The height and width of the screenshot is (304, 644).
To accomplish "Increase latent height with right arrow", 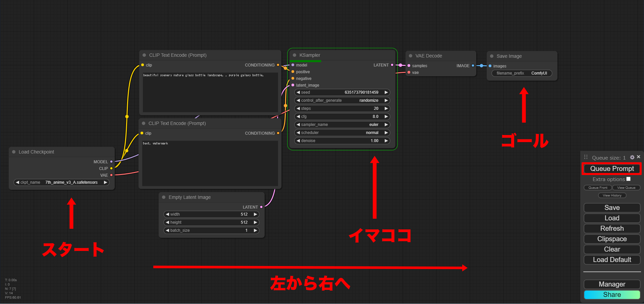I will [x=256, y=222].
